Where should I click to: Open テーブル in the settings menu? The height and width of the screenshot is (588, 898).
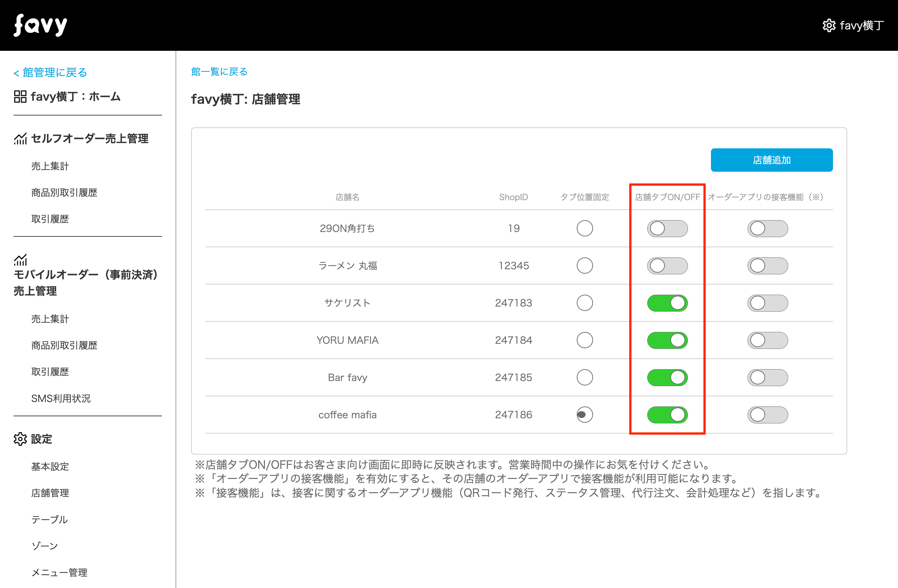(49, 519)
